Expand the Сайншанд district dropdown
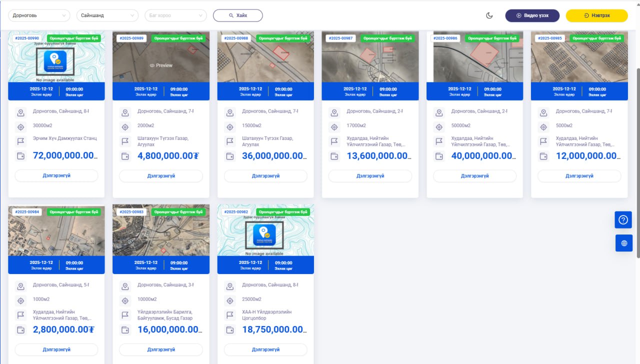This screenshot has height=364, width=640. 107,15
